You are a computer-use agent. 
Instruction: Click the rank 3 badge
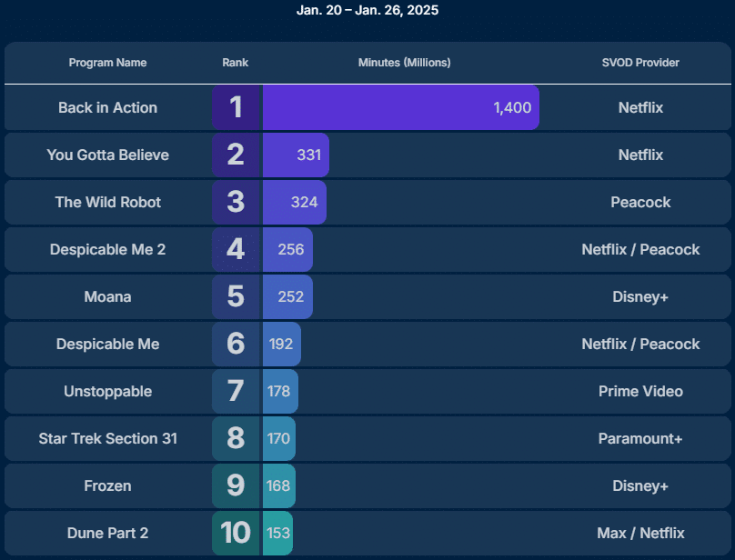point(237,202)
